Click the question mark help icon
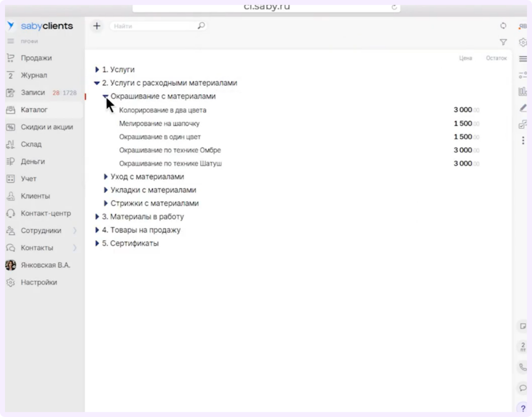 click(x=523, y=408)
